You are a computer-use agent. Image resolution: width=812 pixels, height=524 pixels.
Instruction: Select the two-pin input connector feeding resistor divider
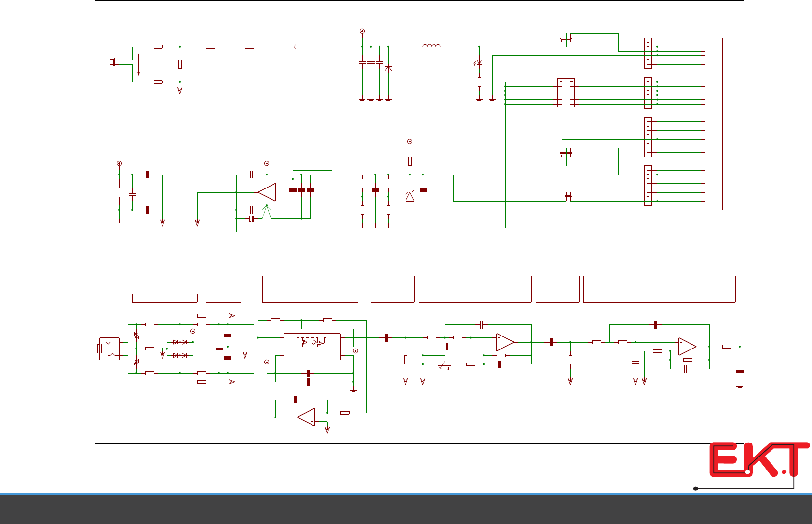tap(114, 62)
